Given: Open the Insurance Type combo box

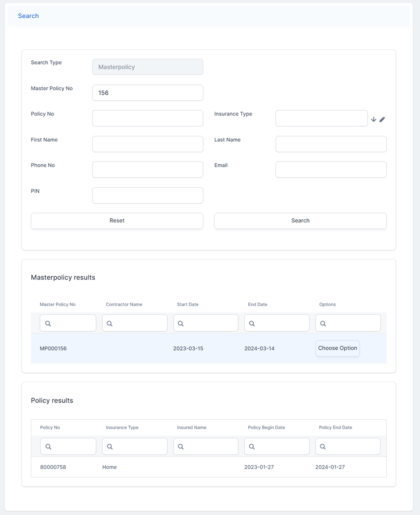Looking at the screenshot, I should tap(321, 118).
